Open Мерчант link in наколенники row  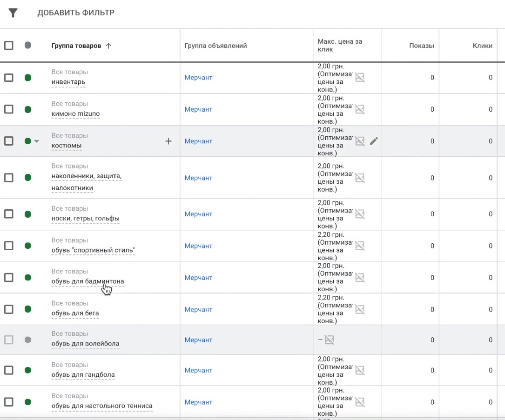(198, 178)
